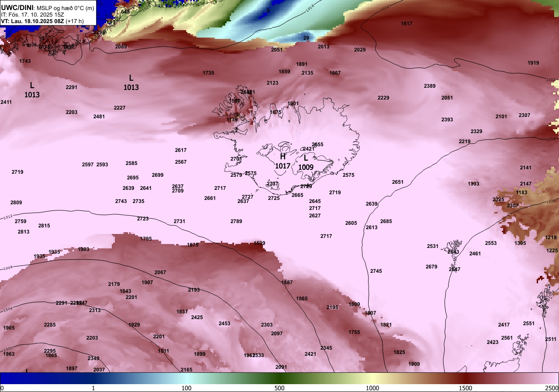Click the height value 1919
This screenshot has height=392, width=559.
pos(533,63)
